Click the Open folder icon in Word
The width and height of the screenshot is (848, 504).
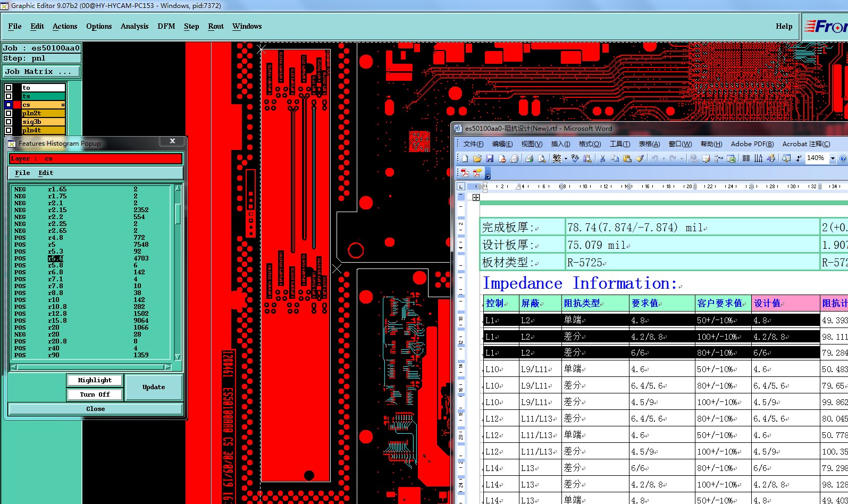pos(477,158)
